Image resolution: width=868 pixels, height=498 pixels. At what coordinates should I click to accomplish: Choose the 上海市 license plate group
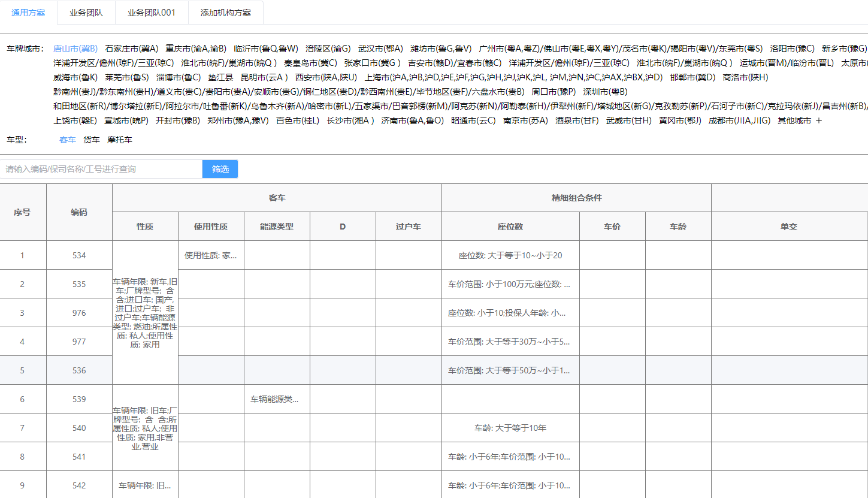click(x=513, y=77)
